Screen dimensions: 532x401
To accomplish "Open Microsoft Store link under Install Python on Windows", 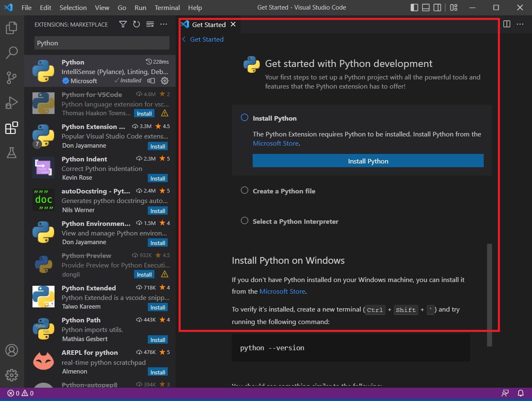I will coord(282,291).
